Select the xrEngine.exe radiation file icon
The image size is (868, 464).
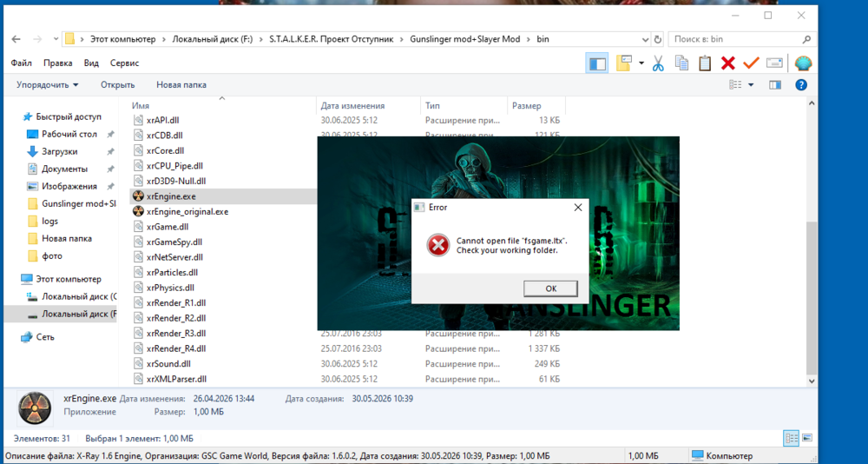click(139, 196)
